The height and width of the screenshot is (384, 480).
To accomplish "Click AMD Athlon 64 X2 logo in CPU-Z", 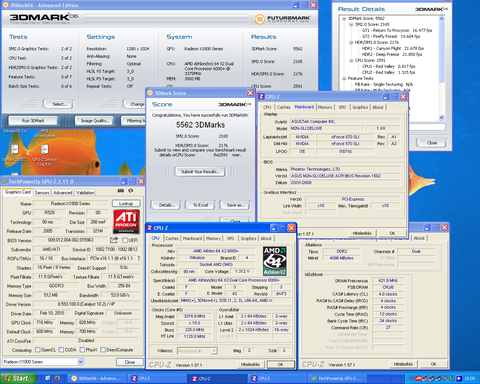I will [275, 261].
